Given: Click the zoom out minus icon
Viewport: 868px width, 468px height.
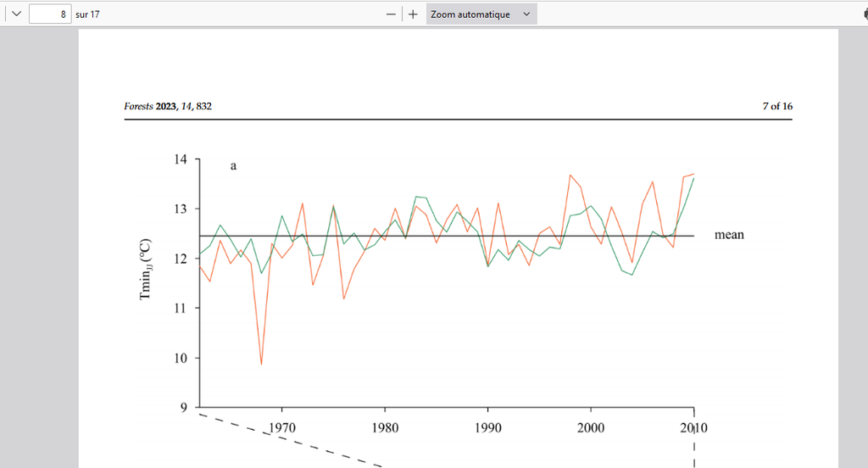Looking at the screenshot, I should (391, 14).
